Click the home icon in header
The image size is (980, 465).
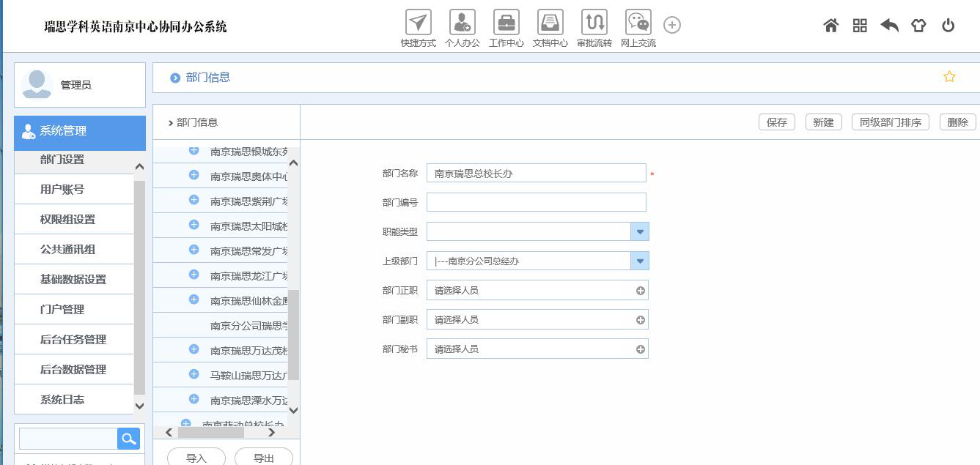pos(830,26)
